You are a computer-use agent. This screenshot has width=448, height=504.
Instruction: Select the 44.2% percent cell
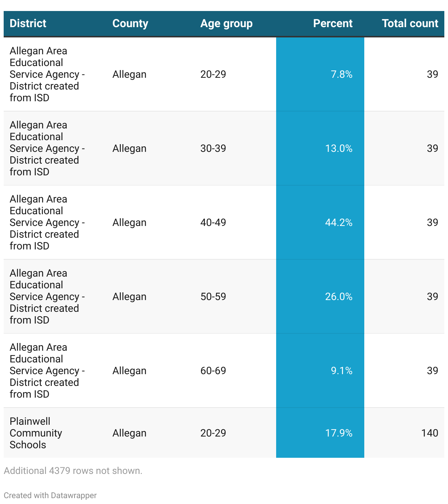[320, 222]
